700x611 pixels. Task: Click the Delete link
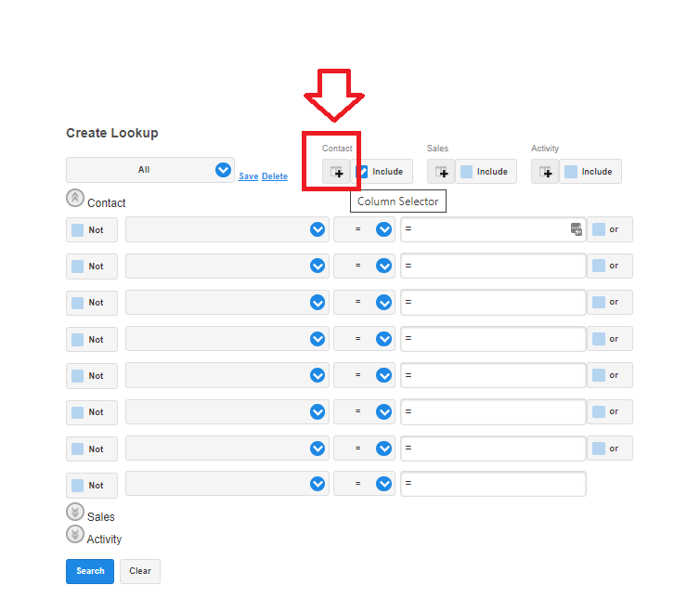[x=274, y=176]
